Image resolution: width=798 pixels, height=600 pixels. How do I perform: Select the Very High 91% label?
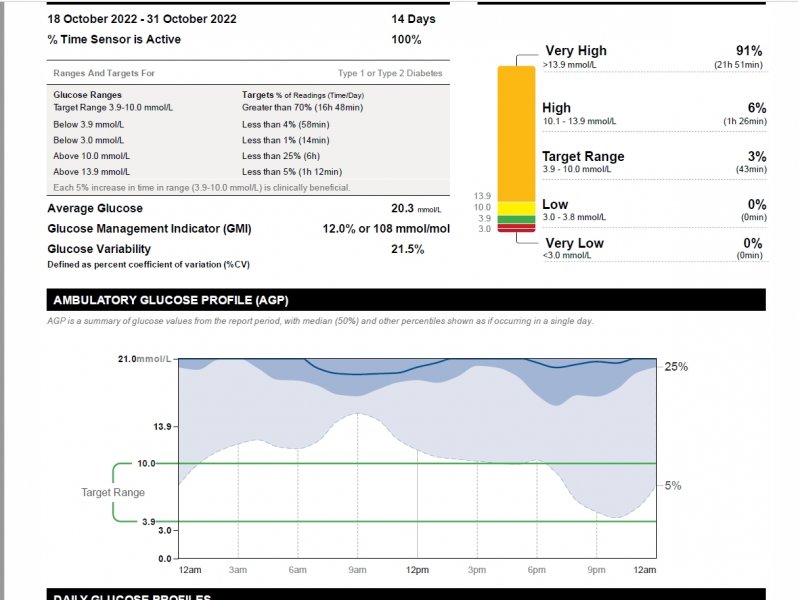coord(748,51)
